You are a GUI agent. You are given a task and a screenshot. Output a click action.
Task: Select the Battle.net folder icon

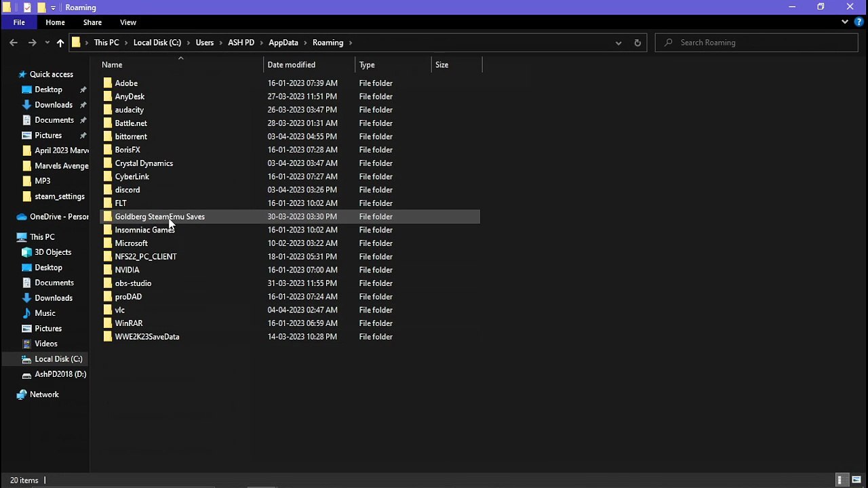[108, 123]
